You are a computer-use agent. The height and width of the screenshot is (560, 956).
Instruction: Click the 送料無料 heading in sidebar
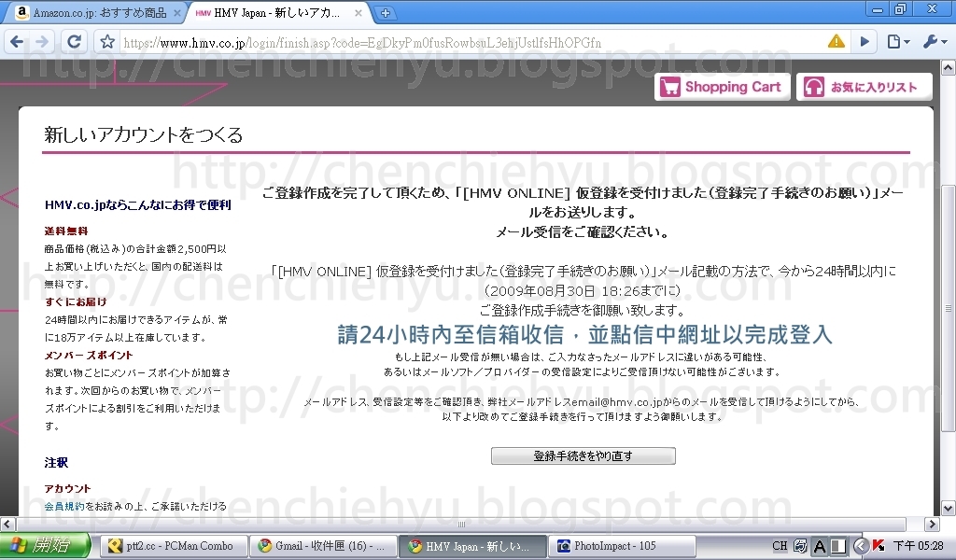click(66, 231)
